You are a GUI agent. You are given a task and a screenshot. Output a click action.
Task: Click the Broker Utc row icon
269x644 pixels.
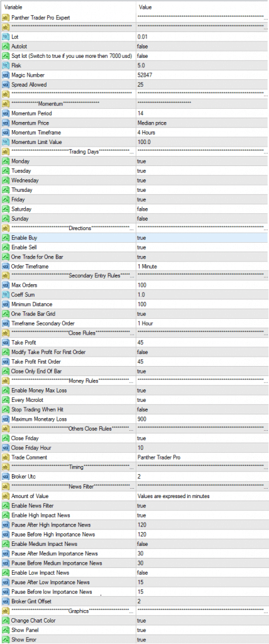pos(5,477)
